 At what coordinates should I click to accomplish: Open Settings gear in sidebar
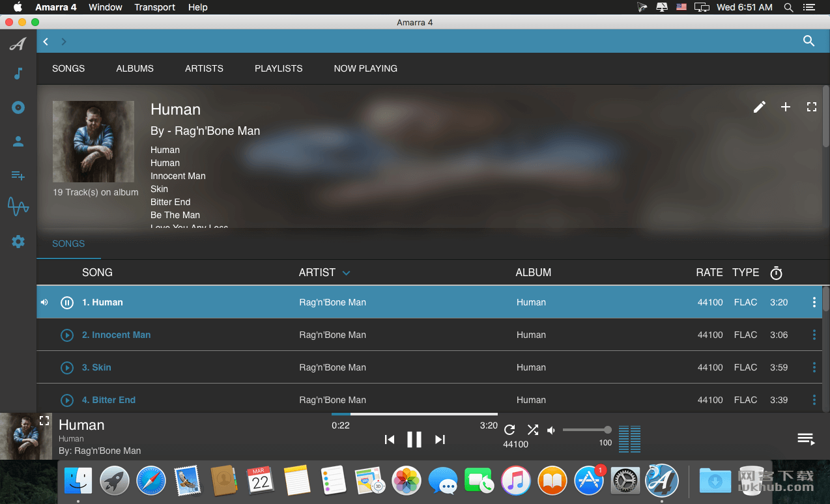(18, 242)
